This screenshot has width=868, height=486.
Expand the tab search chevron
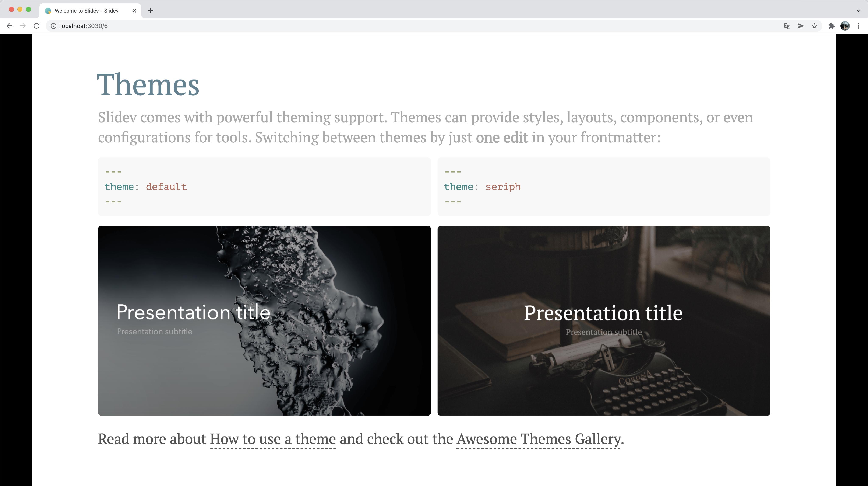tap(858, 11)
